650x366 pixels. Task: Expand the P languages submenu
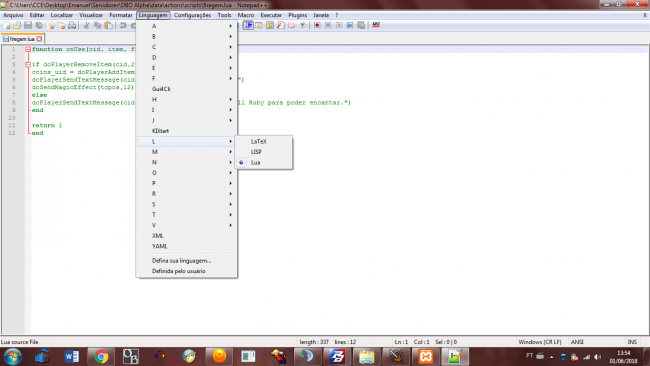point(187,183)
